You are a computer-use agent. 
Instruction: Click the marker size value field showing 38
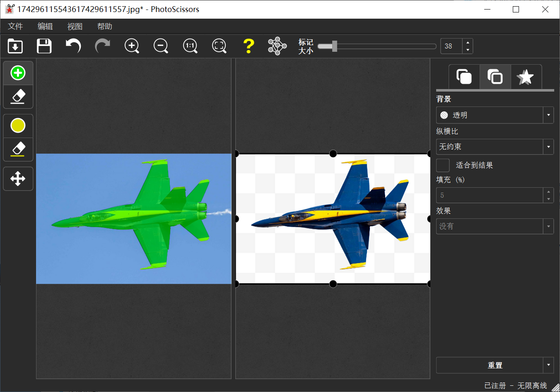[x=451, y=46]
